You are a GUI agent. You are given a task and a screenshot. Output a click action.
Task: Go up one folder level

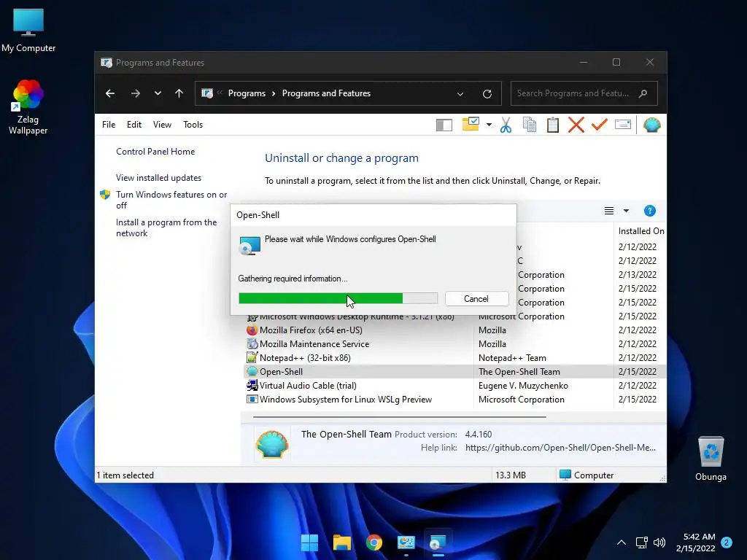(x=179, y=93)
